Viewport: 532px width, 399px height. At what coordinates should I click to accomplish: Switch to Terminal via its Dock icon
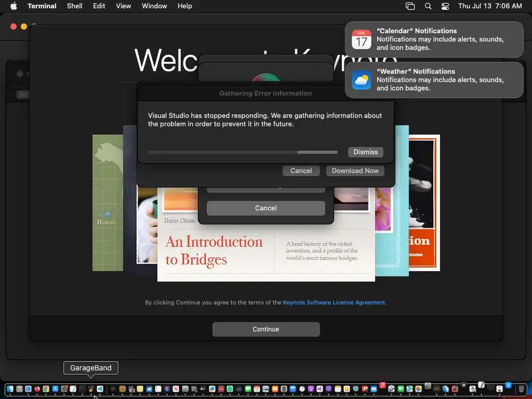coord(82,389)
